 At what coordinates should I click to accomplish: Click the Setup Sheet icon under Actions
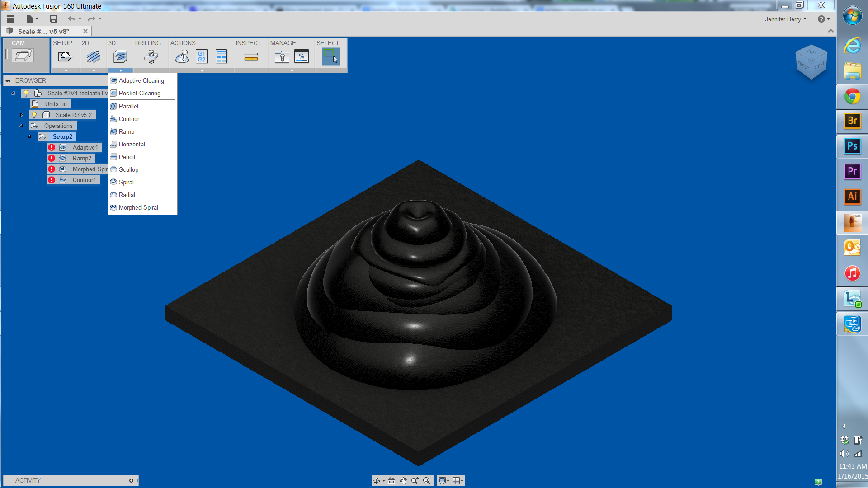222,56
